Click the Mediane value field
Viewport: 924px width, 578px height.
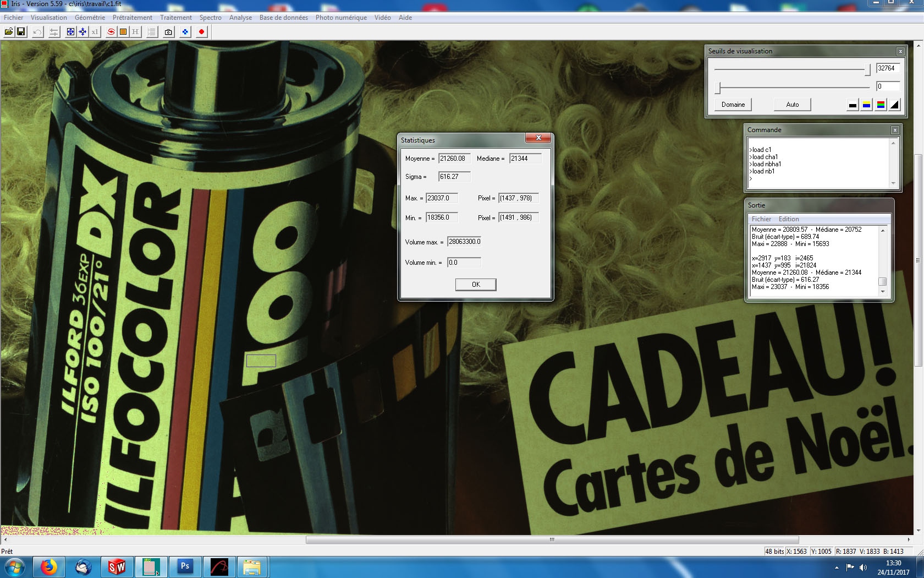click(525, 159)
